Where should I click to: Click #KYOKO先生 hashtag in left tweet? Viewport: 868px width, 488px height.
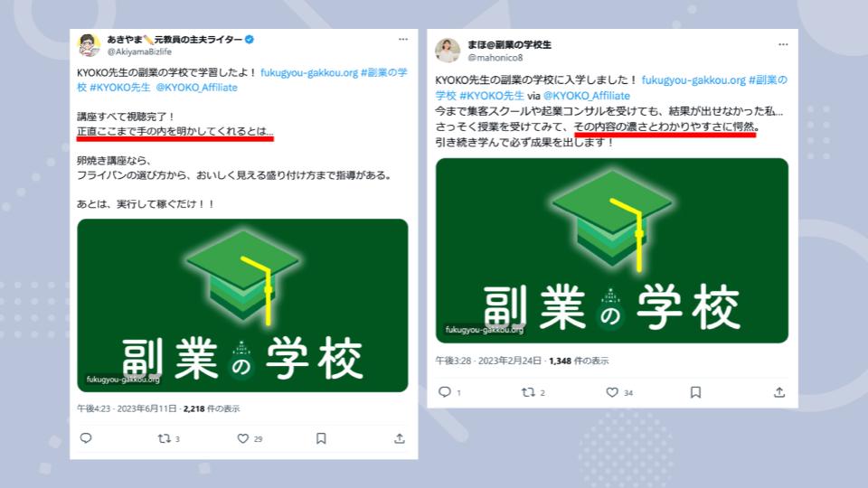pos(119,88)
